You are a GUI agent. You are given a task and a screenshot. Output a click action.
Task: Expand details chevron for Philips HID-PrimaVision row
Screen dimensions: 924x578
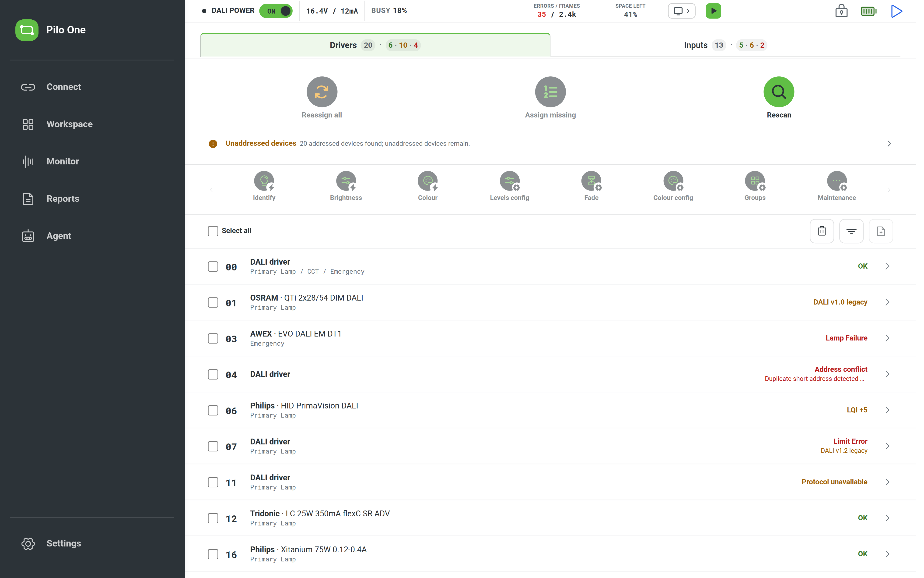tap(887, 410)
